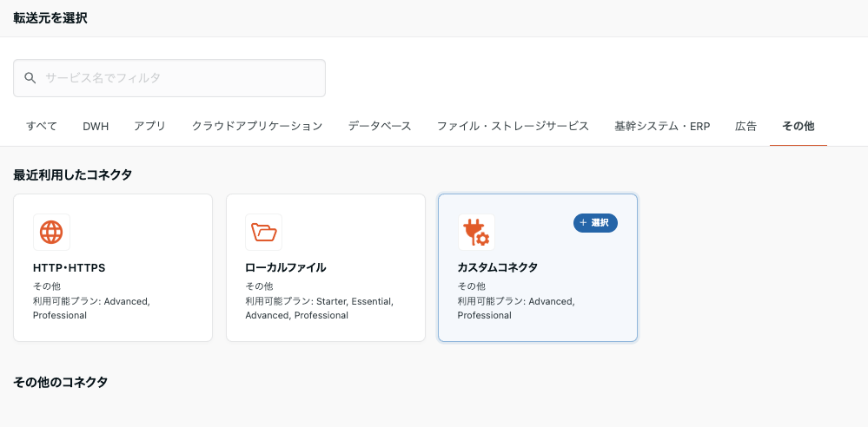Viewport: 868px width, 427px height.
Task: Click the ローカルファイル folder icon
Action: (x=263, y=232)
